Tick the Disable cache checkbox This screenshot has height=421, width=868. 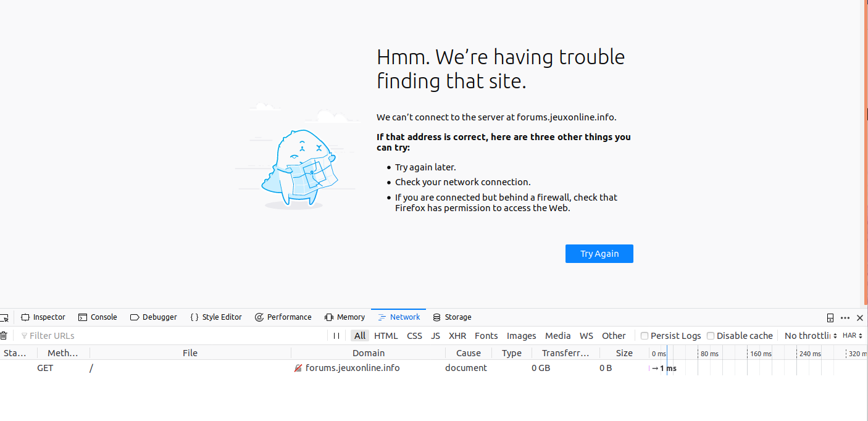(711, 336)
